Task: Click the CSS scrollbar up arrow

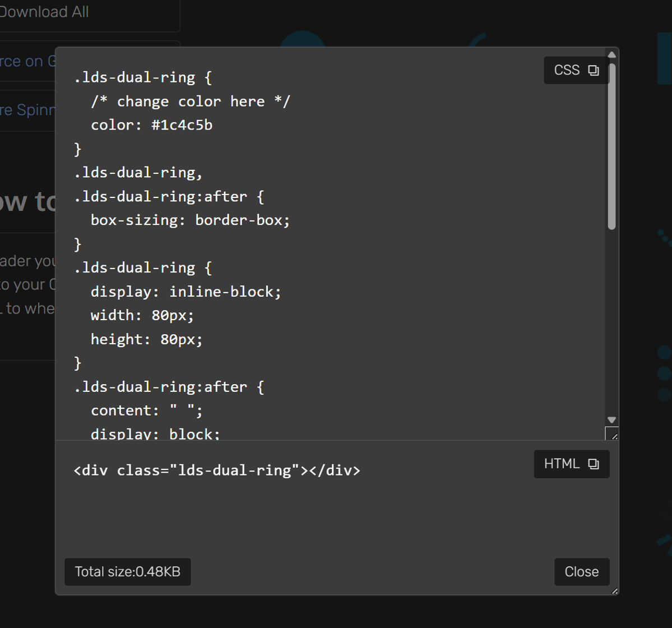Action: [x=612, y=55]
